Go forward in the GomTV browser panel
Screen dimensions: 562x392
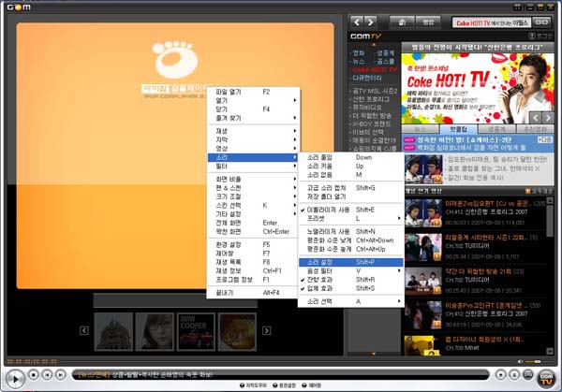370,22
